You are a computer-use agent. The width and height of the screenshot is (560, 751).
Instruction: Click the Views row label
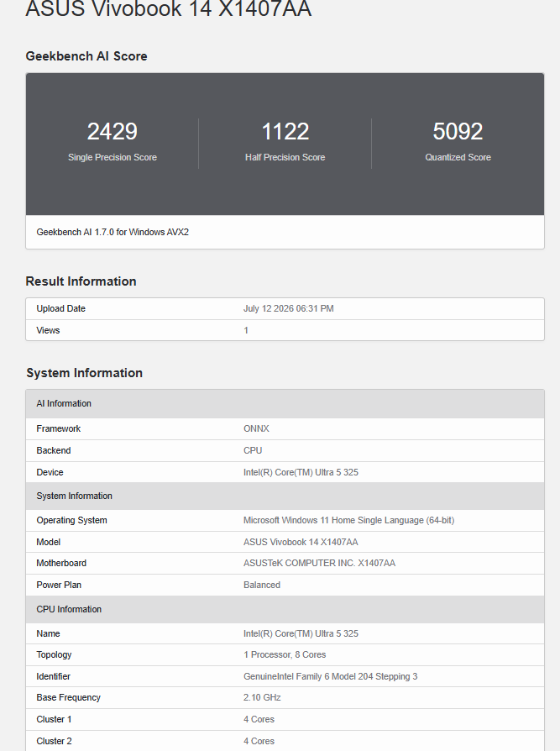48,330
